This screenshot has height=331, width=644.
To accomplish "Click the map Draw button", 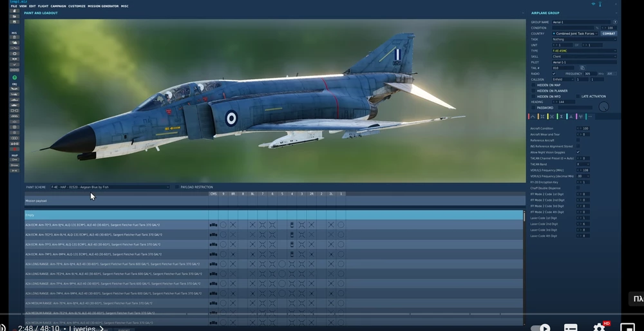I will coord(14,165).
